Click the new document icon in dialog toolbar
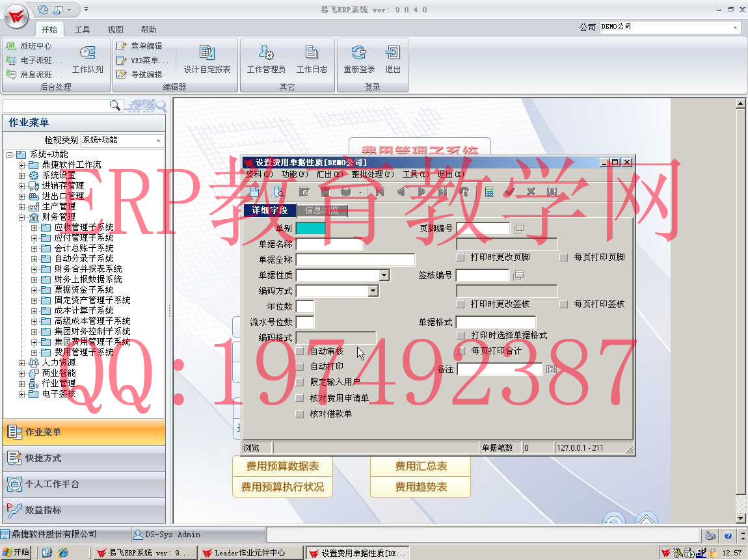 pyautogui.click(x=255, y=191)
